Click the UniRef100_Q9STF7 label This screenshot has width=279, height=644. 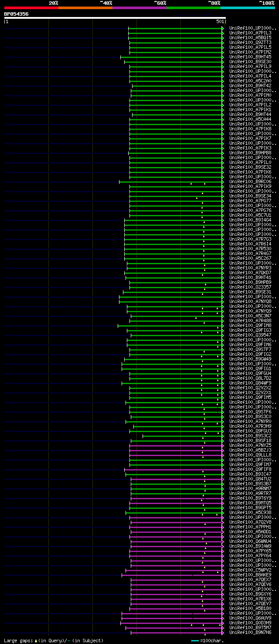(250, 349)
